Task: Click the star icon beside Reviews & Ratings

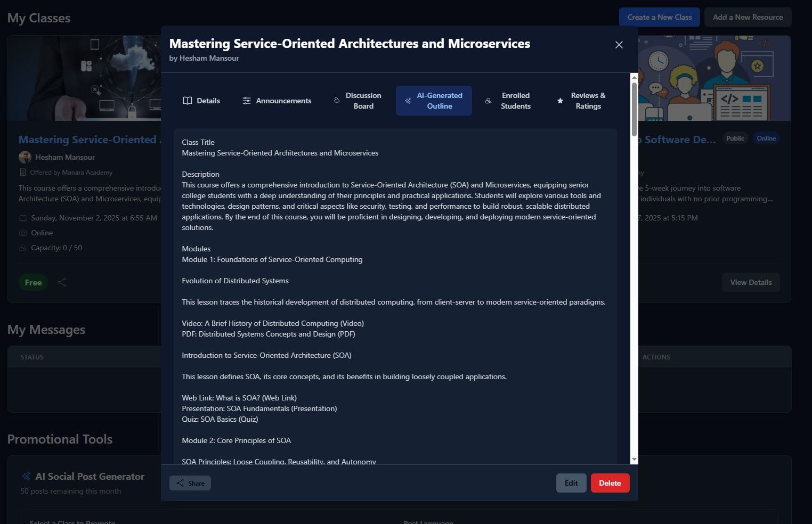Action: point(560,100)
